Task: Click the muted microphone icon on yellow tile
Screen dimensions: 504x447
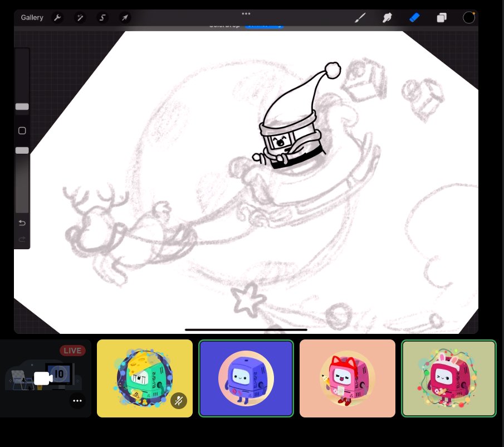Action: (x=179, y=401)
